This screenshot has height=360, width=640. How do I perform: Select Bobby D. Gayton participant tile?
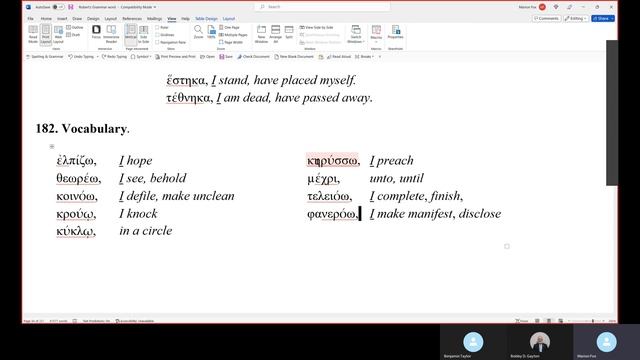[x=540, y=342]
